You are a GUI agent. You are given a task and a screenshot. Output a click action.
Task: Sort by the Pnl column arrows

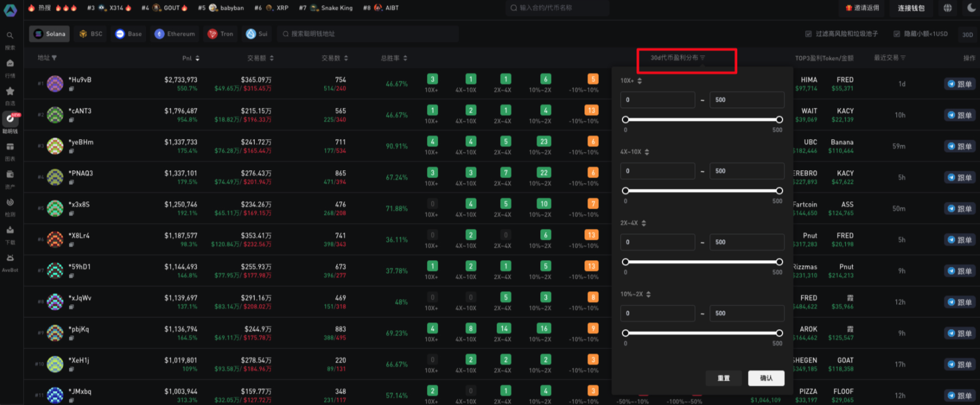click(x=197, y=58)
